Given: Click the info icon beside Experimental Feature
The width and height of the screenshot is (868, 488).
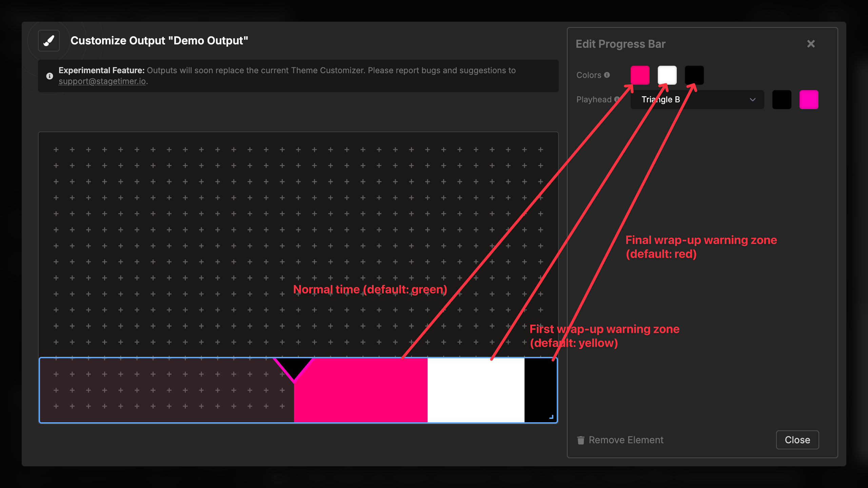Looking at the screenshot, I should tap(50, 76).
